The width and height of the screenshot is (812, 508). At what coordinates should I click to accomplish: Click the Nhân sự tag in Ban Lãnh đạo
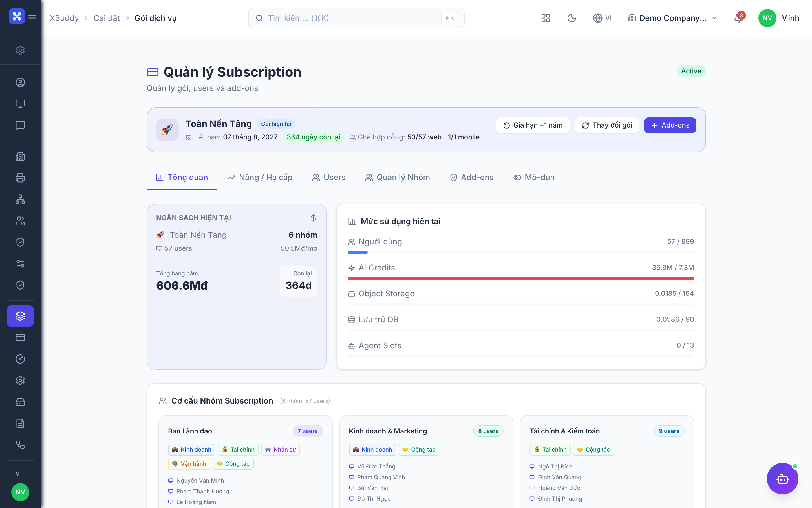tap(280, 450)
